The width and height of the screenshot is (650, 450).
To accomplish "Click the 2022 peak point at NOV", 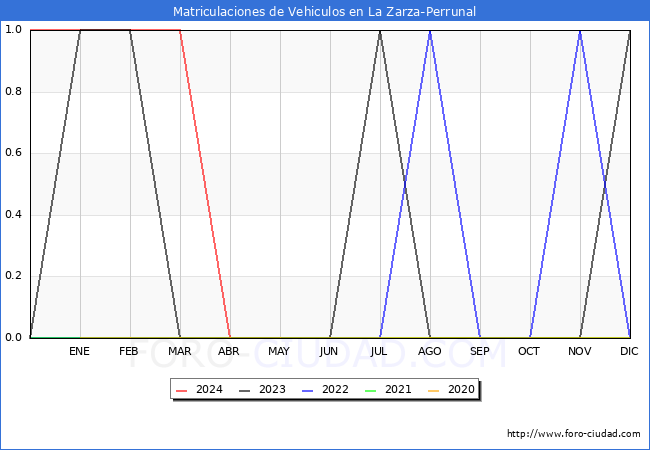I will coord(580,31).
